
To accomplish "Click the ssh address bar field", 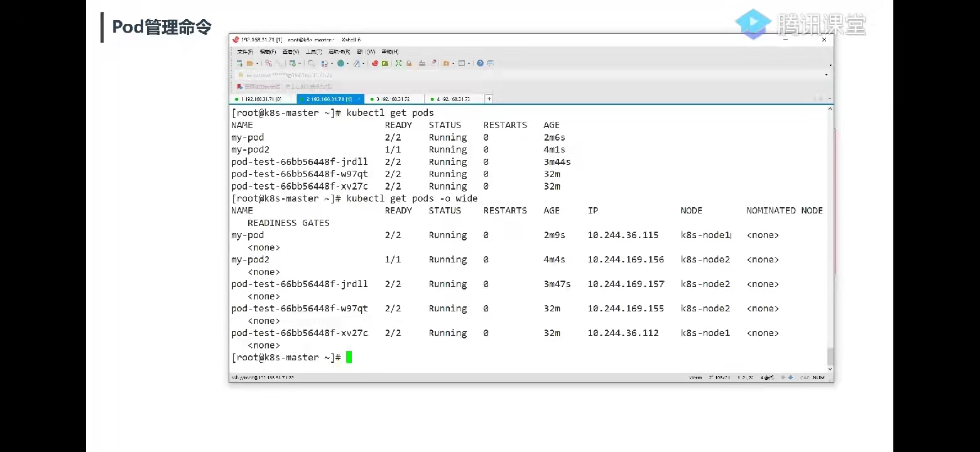I will point(531,75).
